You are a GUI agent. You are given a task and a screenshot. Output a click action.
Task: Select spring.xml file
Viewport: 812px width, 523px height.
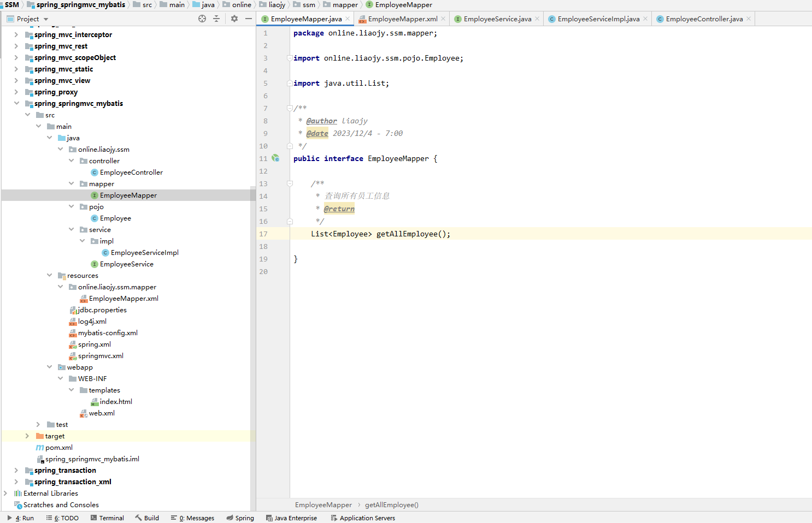94,344
